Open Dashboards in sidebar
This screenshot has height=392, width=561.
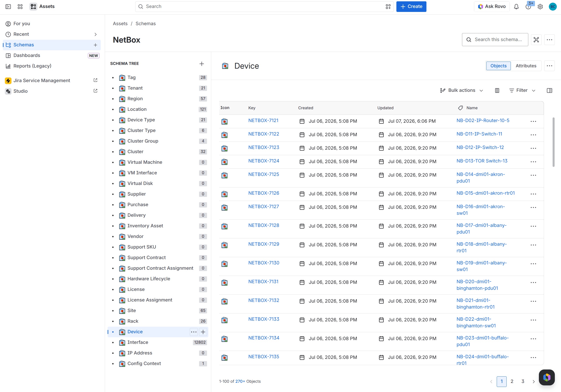(52, 55)
